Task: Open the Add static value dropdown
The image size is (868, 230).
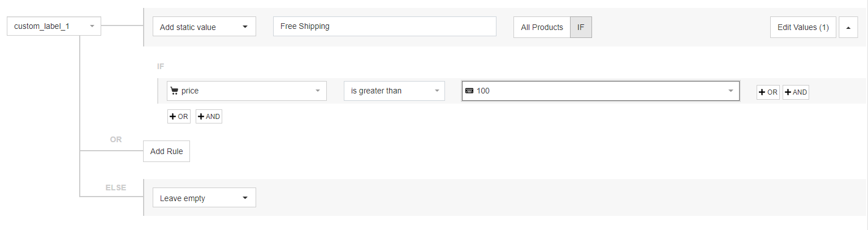Action: (x=204, y=27)
